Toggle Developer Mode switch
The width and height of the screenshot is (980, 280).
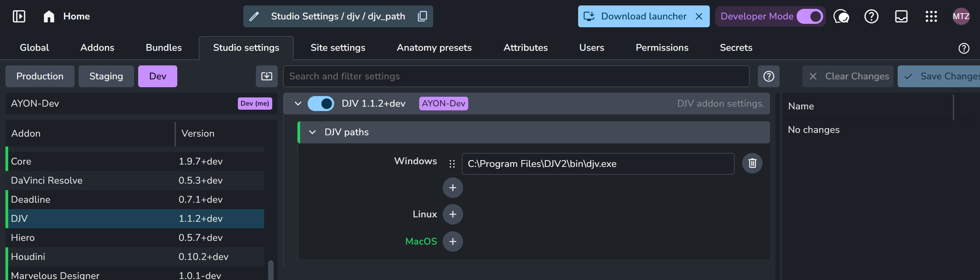pos(810,16)
